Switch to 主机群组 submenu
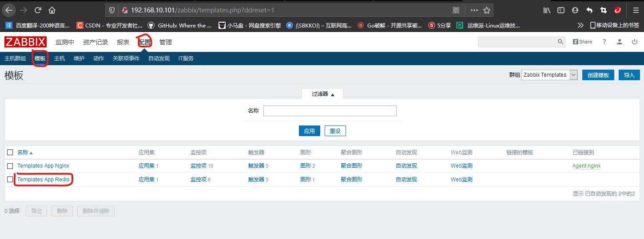 click(15, 59)
